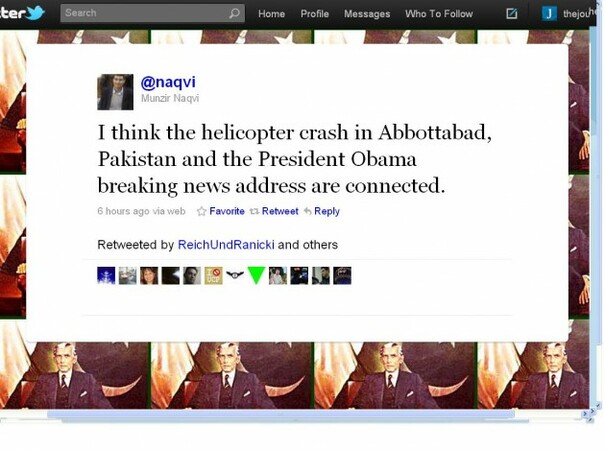The width and height of the screenshot is (605, 451).
Task: Open the @naqvi username link
Action: click(x=168, y=82)
